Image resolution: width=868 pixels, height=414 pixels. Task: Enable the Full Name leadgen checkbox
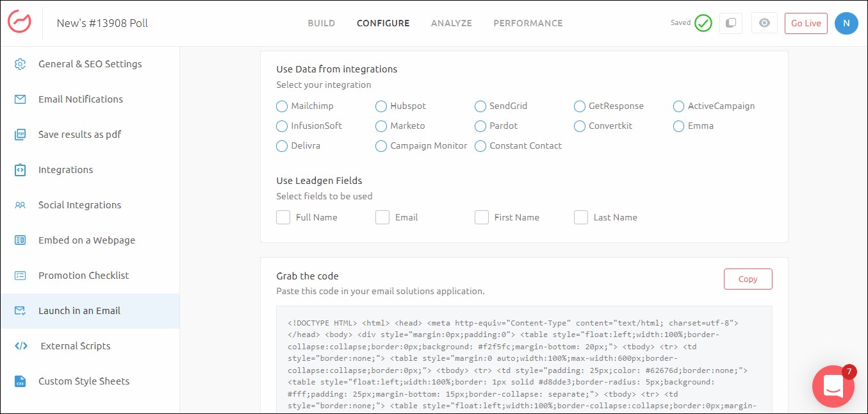[x=283, y=217]
